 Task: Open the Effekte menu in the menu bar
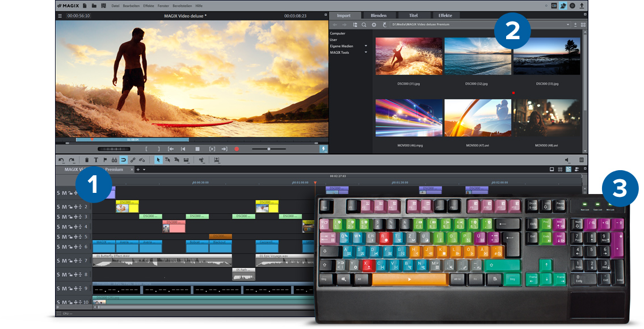[149, 6]
